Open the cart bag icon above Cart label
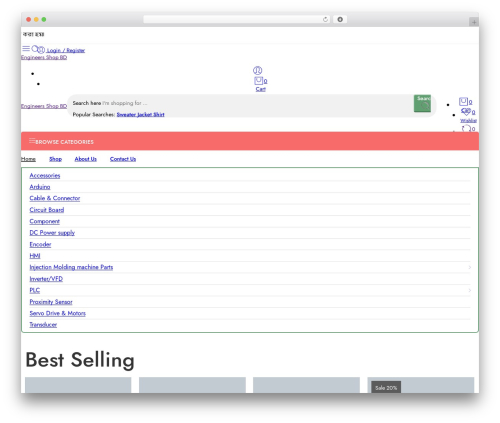 click(x=258, y=81)
